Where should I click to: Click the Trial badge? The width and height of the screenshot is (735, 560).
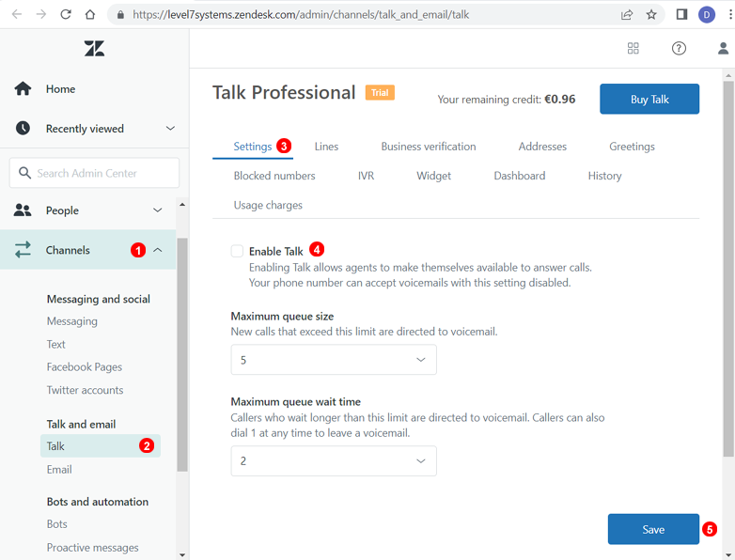click(x=380, y=92)
